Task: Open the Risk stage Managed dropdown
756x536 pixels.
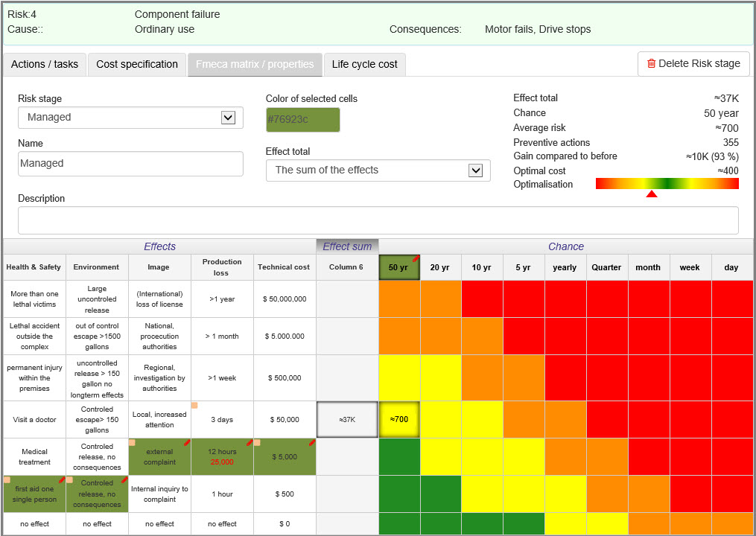Action: point(130,118)
